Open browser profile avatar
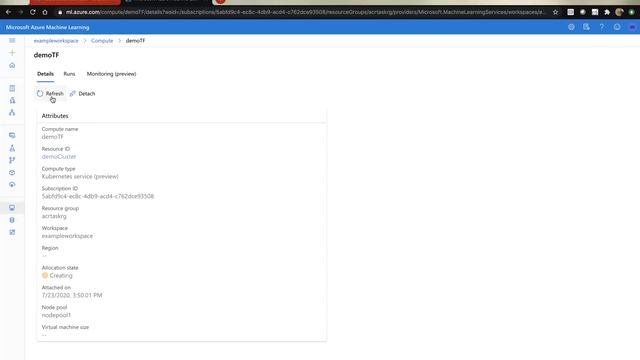This screenshot has width=640, height=360. [619, 12]
